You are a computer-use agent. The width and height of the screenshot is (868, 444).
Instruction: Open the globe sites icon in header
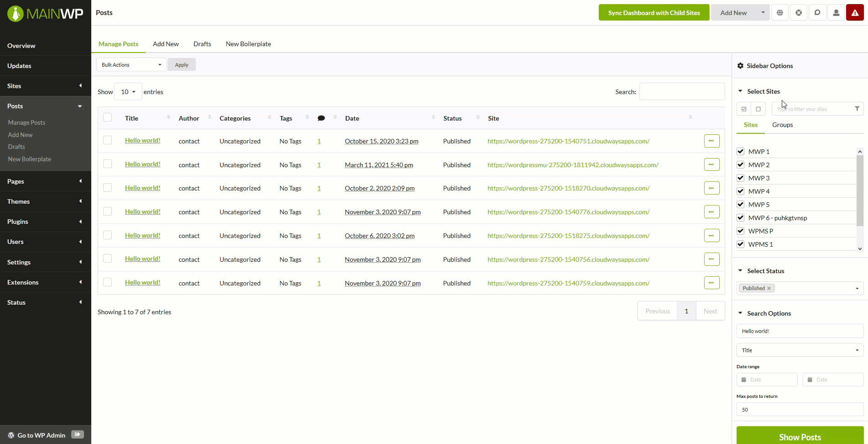tap(780, 13)
